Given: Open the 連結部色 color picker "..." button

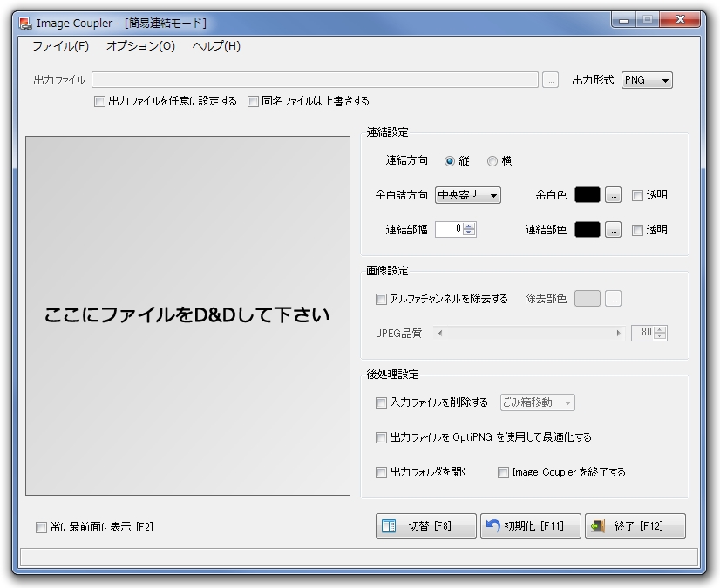Looking at the screenshot, I should click(x=613, y=230).
